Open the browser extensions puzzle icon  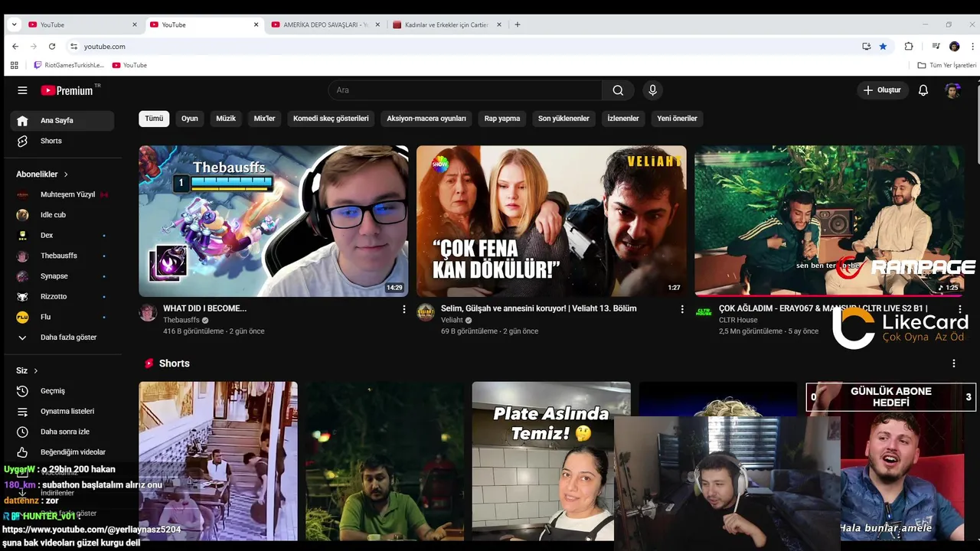click(909, 47)
